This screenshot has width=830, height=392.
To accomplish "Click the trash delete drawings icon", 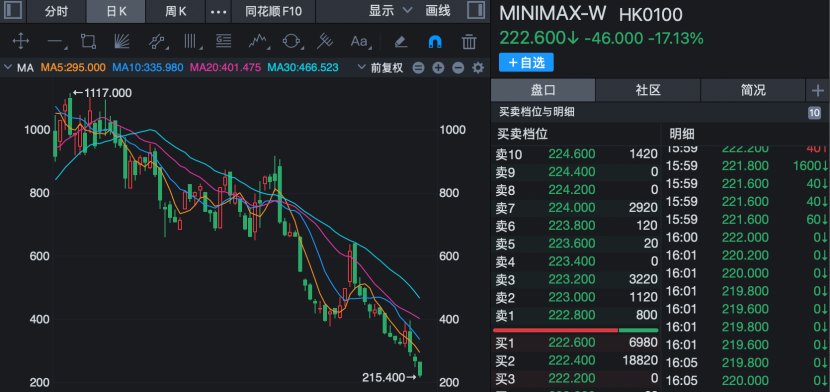I will [x=468, y=41].
